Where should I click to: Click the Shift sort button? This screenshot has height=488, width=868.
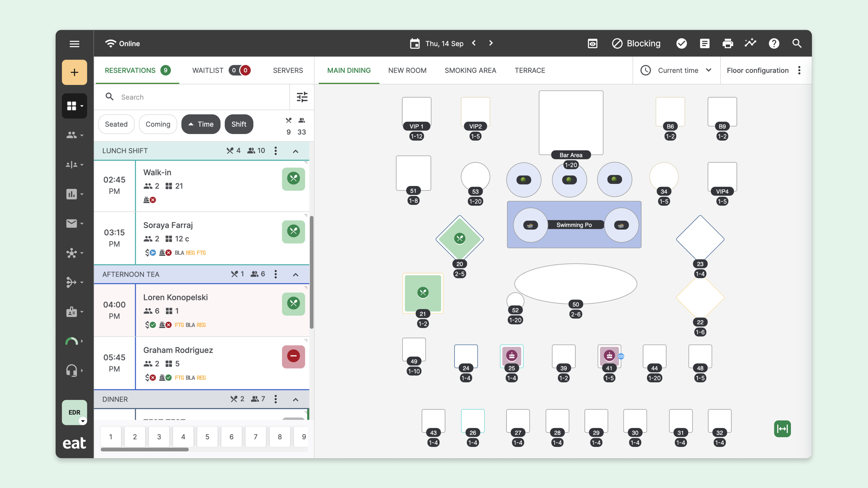tap(238, 124)
